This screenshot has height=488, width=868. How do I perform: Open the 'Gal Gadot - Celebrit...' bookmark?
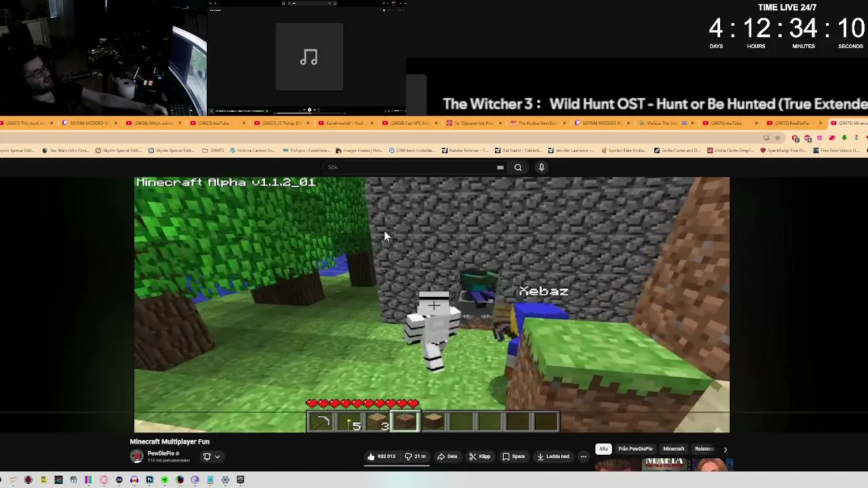click(519, 150)
